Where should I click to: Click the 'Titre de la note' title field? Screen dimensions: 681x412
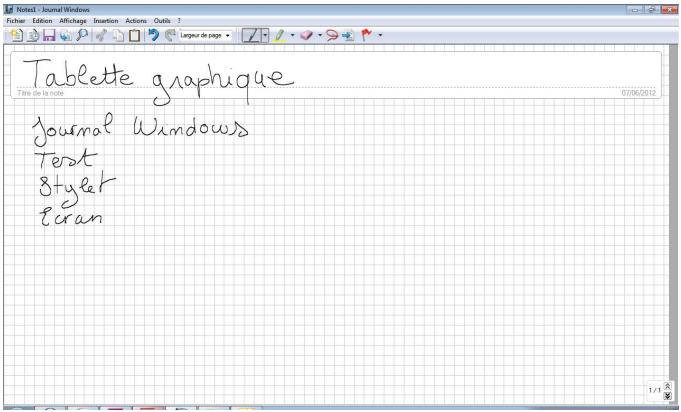pyautogui.click(x=40, y=93)
